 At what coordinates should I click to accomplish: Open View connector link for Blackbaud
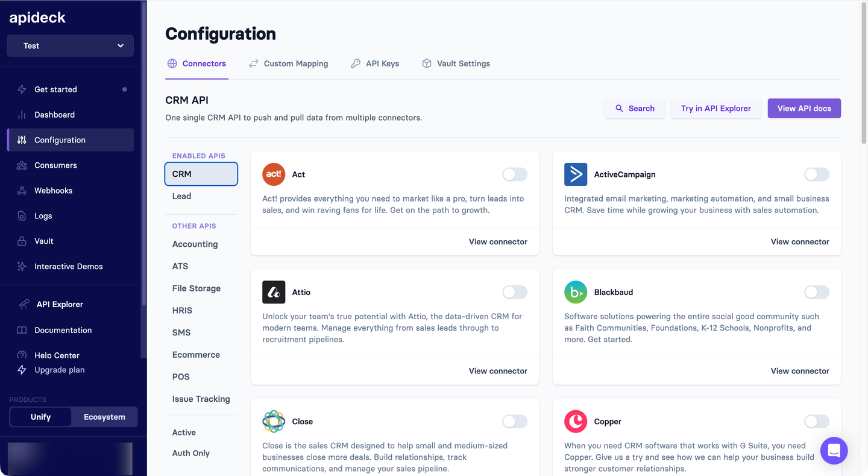coord(800,371)
